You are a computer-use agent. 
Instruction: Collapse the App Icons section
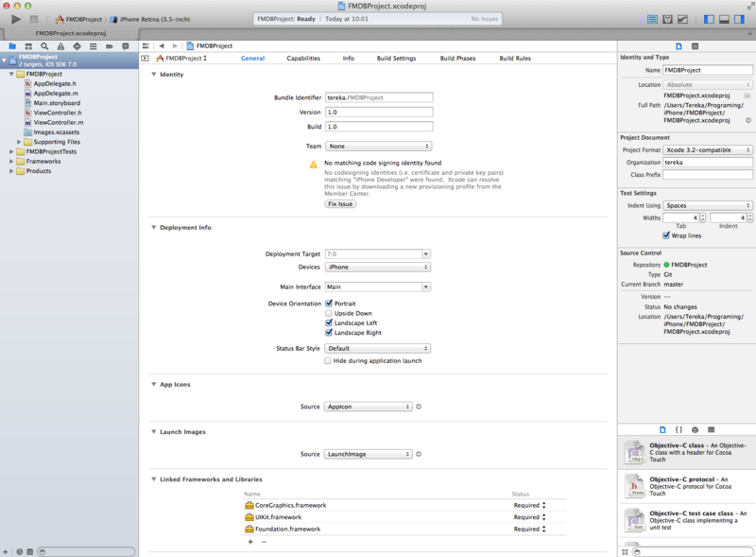click(x=154, y=384)
